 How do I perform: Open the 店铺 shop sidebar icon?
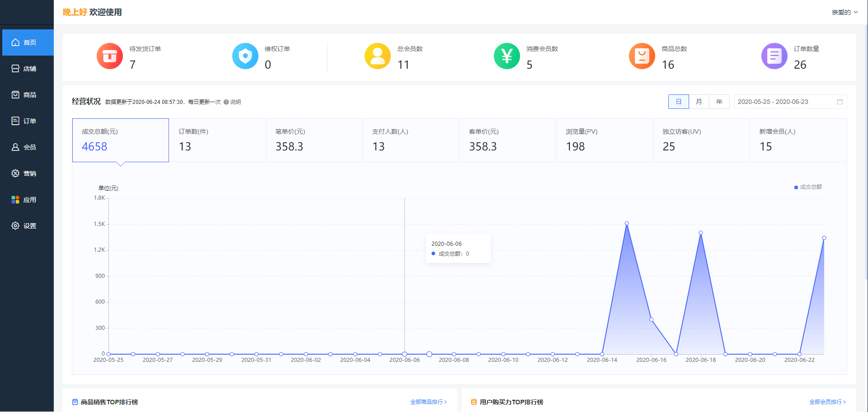click(x=15, y=69)
